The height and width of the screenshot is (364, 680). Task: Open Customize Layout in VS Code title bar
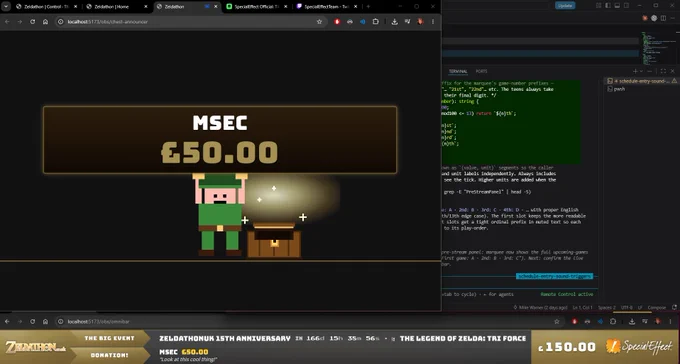[598, 6]
